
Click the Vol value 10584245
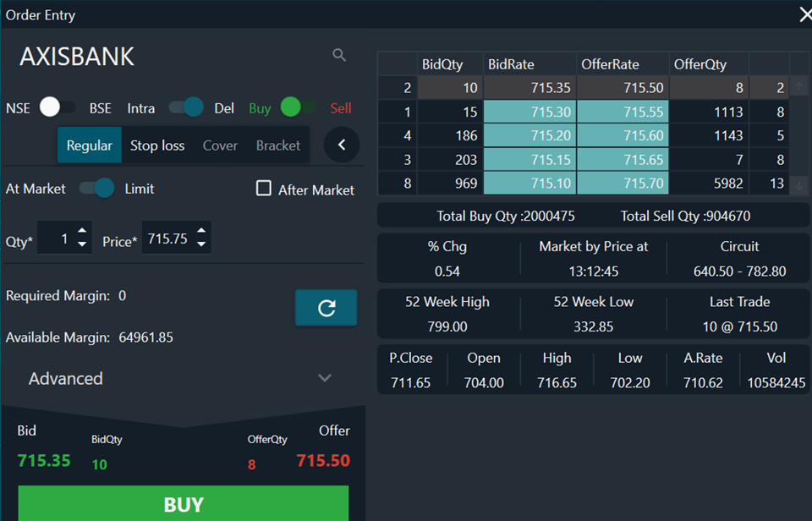pyautogui.click(x=776, y=383)
